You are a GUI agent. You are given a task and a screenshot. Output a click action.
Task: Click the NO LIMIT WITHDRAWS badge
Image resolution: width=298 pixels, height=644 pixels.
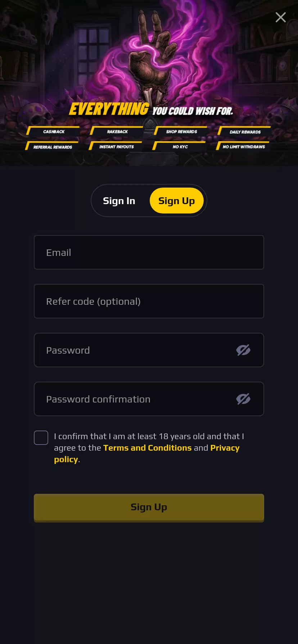pyautogui.click(x=243, y=146)
